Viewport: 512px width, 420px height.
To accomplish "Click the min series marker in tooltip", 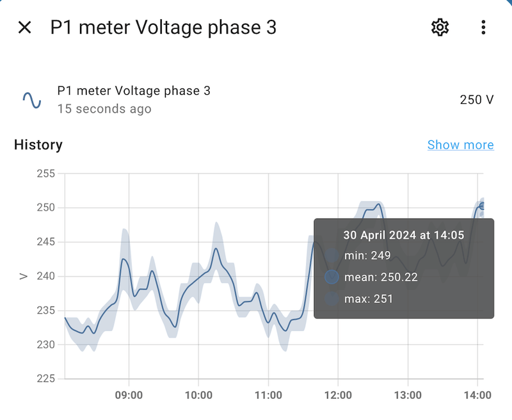I will click(332, 256).
